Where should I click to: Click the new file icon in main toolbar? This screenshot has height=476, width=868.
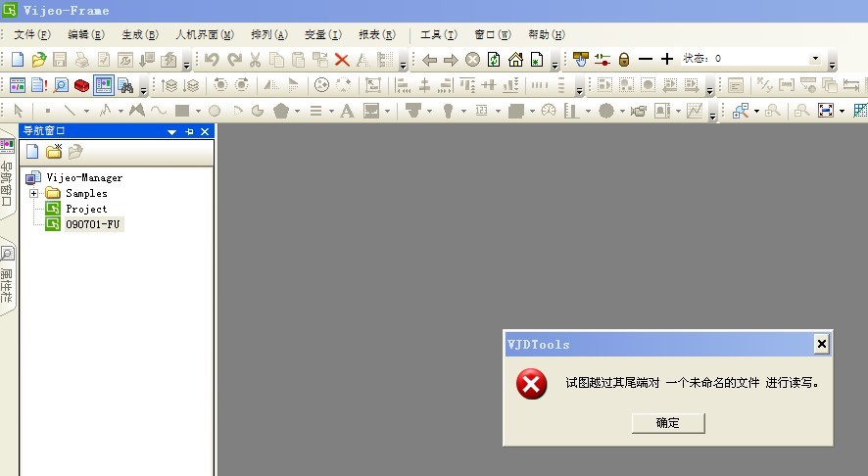click(18, 60)
